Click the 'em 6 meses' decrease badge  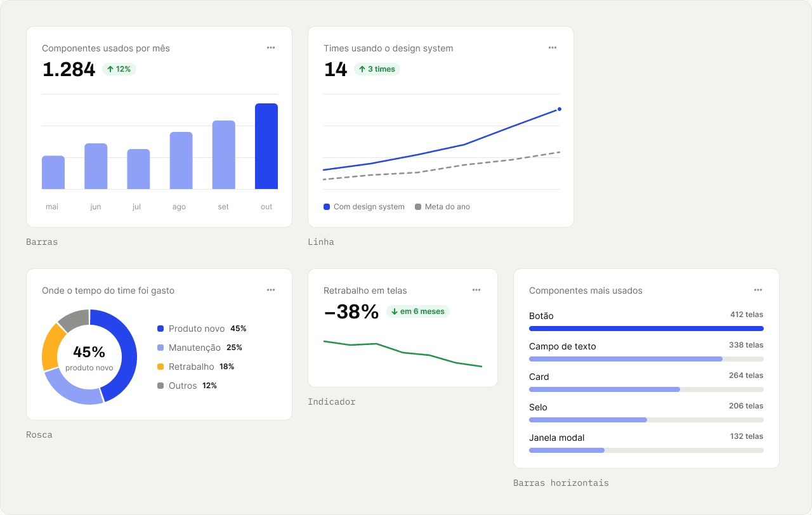click(x=418, y=311)
